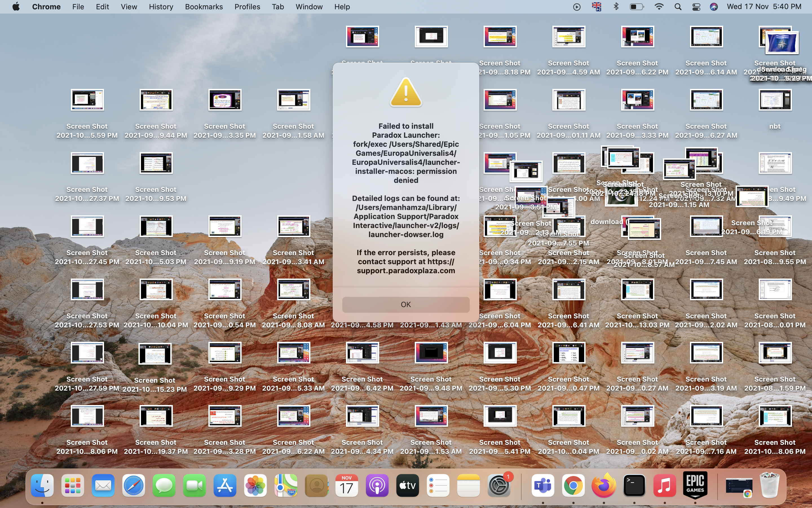
Task: Open the Help menu
Action: click(x=342, y=7)
